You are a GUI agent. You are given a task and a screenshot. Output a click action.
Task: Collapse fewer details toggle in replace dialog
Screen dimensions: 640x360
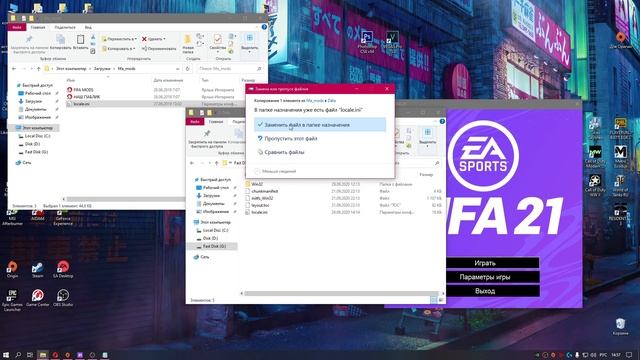[x=276, y=171]
